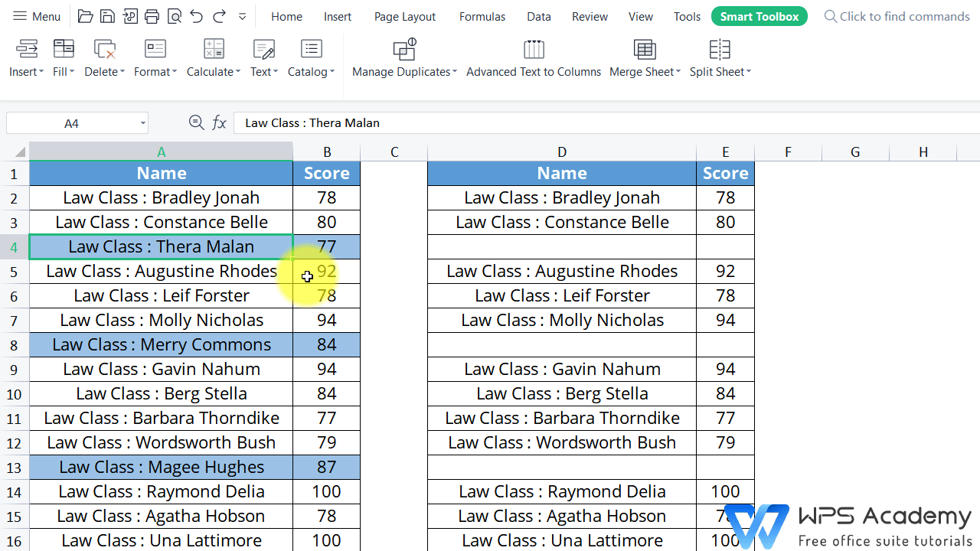
Task: Undo the last action
Action: coord(197,16)
